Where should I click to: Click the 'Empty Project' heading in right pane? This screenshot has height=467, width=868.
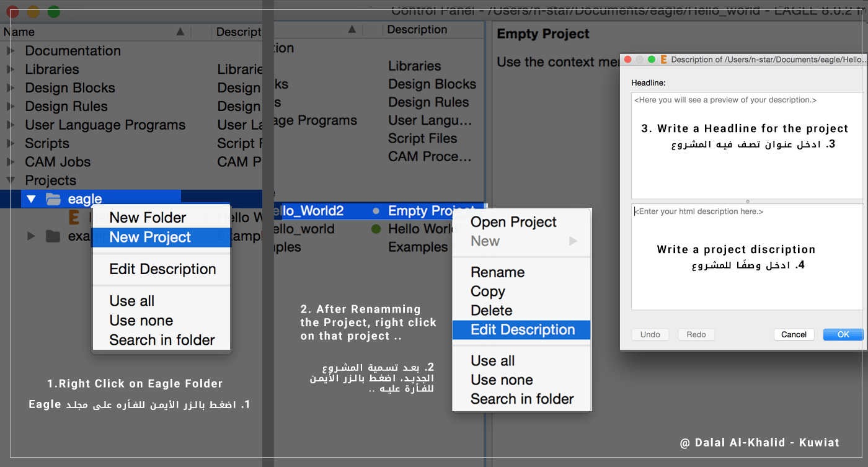(x=543, y=34)
